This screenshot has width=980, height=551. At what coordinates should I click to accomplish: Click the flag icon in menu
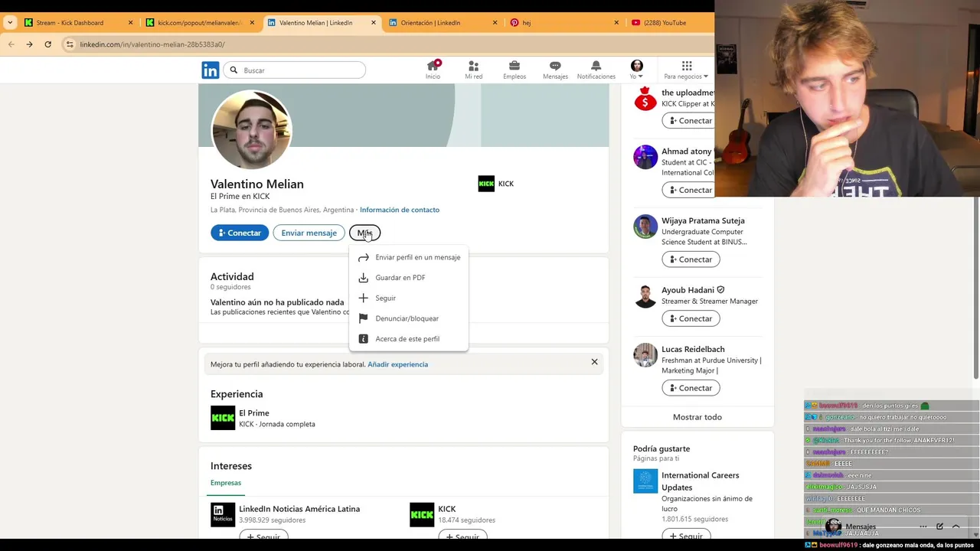point(364,318)
